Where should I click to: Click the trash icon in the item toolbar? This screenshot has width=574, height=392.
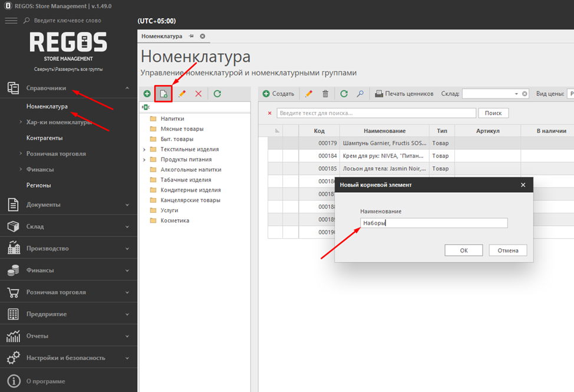324,93
